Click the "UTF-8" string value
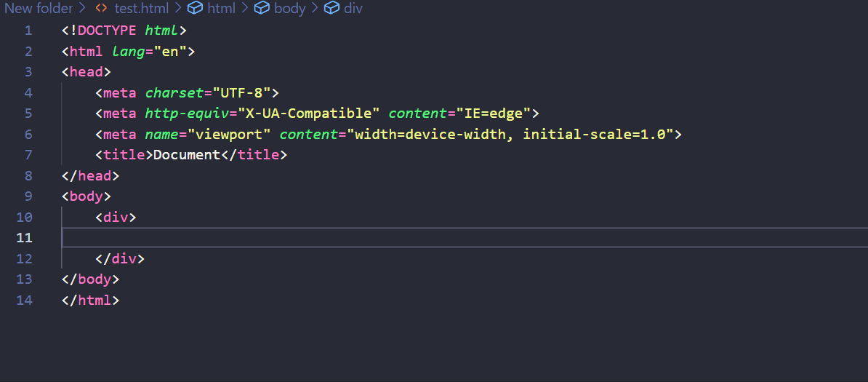The height and width of the screenshot is (382, 868). [x=241, y=93]
